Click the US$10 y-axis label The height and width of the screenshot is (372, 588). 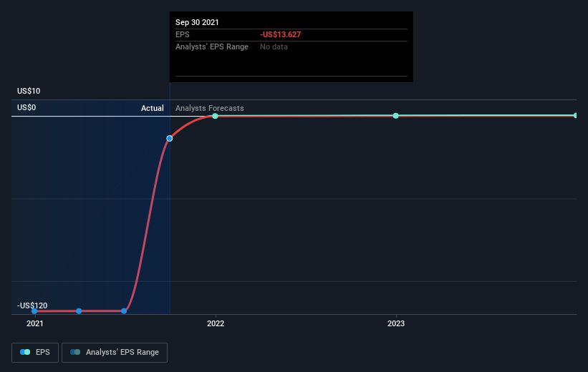click(29, 91)
